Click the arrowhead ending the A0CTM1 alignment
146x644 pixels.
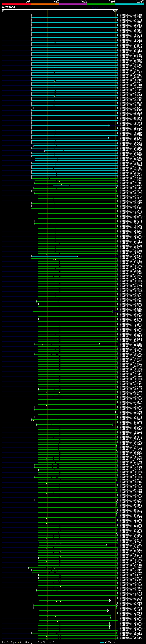(112, 312)
